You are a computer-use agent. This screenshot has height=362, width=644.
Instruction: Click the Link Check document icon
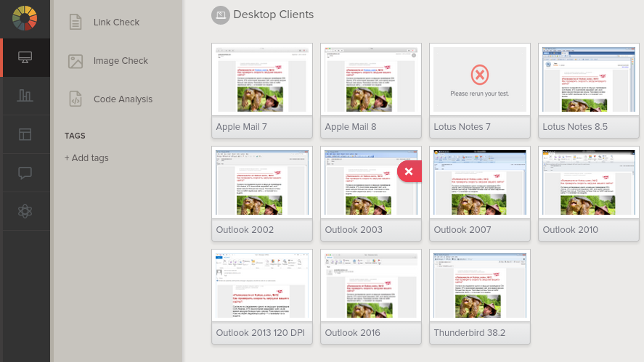[x=76, y=22]
